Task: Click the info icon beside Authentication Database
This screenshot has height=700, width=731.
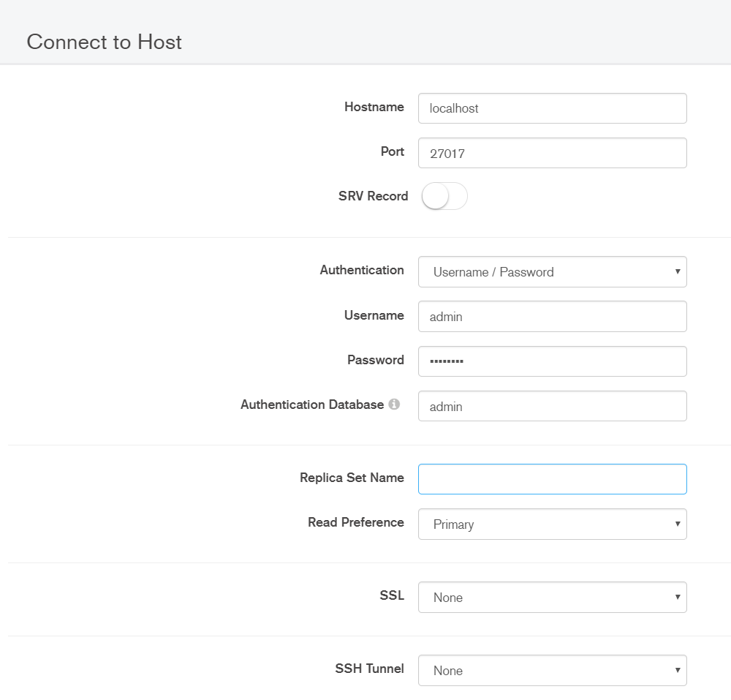Action: point(394,404)
